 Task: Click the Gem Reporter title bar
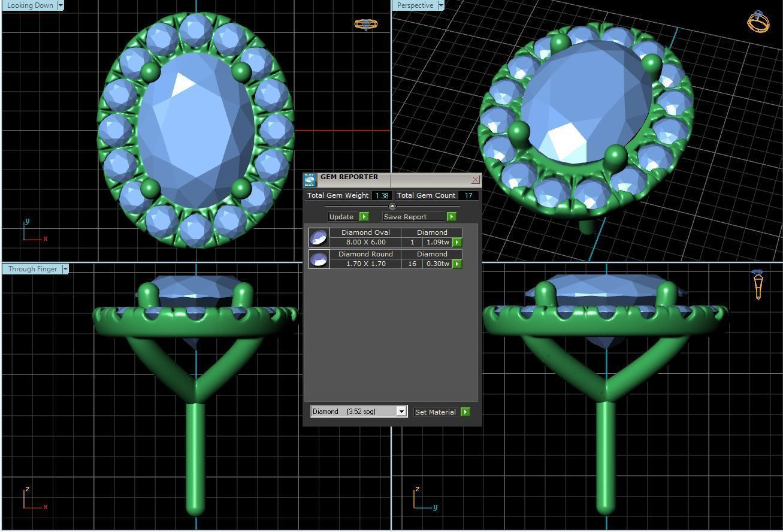click(392, 180)
